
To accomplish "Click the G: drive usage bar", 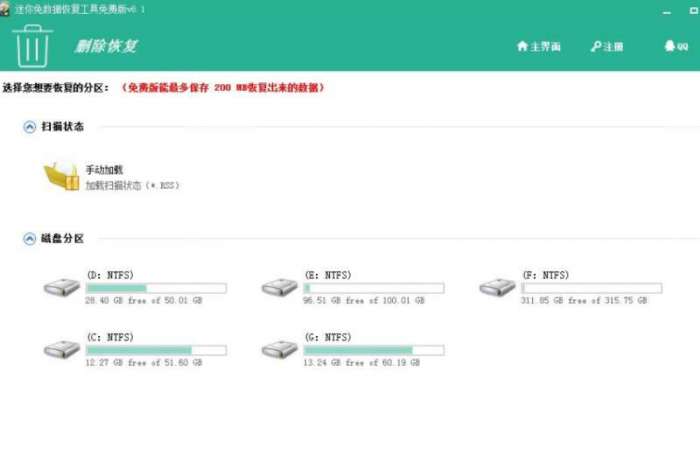I will [373, 350].
